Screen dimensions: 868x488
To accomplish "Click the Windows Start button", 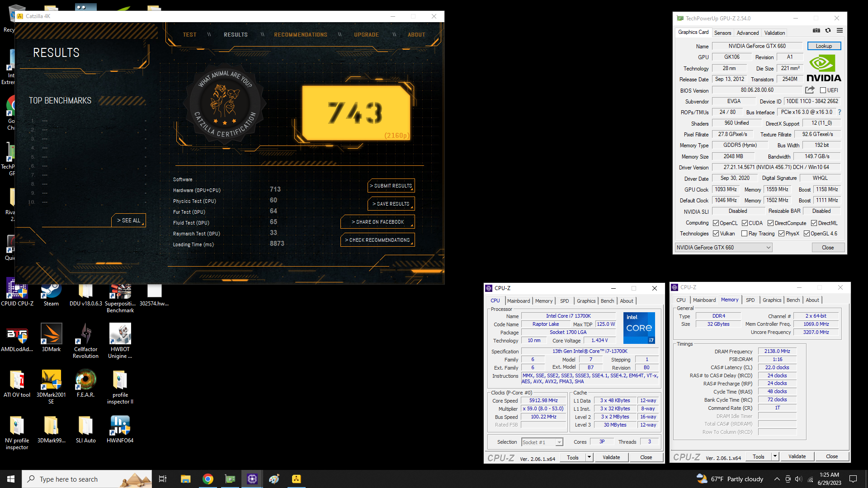I will 11,479.
